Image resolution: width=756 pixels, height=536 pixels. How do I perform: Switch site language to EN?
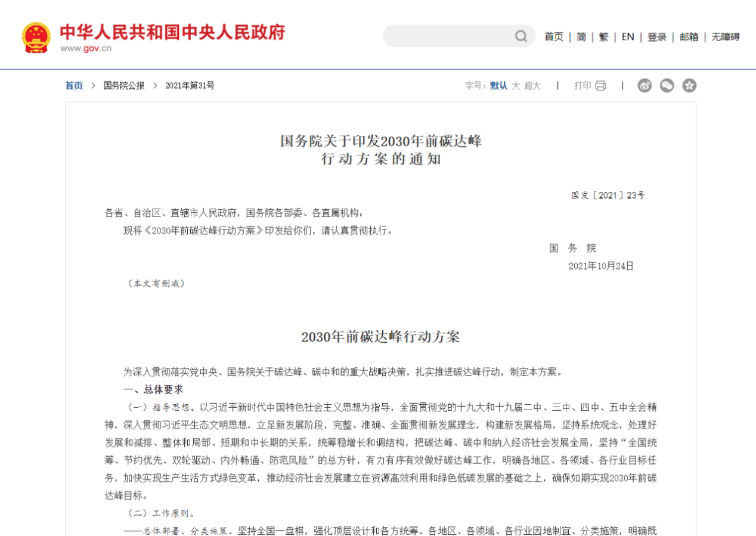(628, 37)
